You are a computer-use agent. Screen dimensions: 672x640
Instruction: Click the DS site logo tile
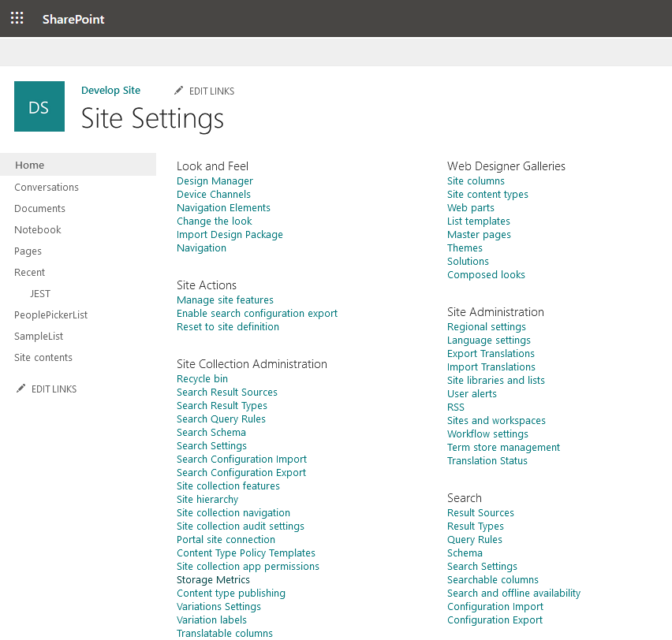39,106
